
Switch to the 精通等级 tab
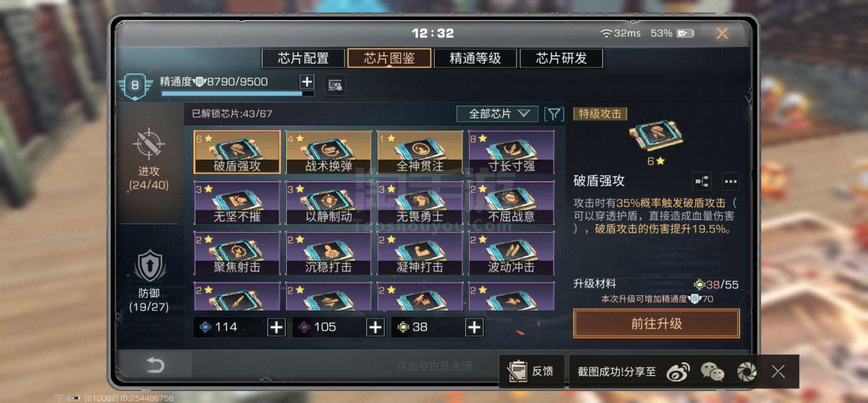point(475,58)
